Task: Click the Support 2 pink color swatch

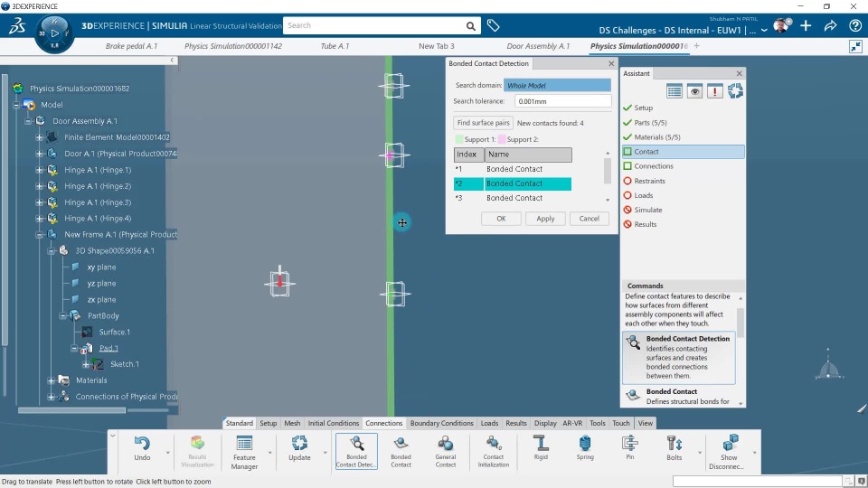Action: (502, 139)
